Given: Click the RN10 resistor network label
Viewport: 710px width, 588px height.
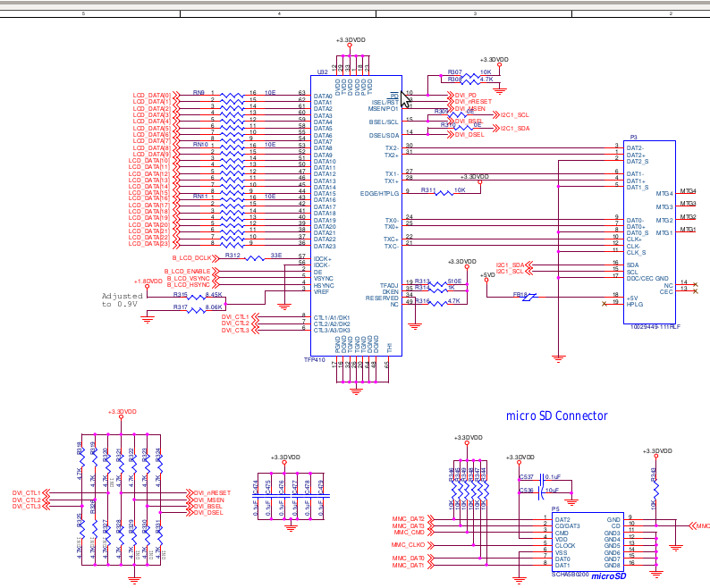Looking at the screenshot, I should point(200,145).
